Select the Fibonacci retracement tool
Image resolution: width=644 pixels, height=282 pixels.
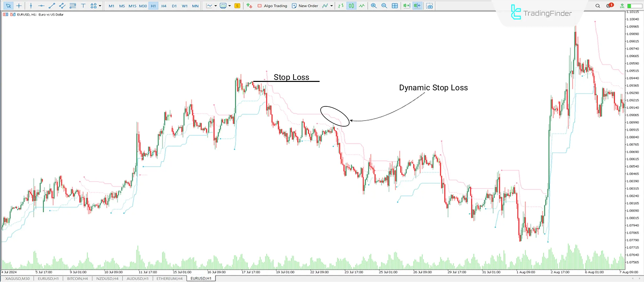[73, 6]
